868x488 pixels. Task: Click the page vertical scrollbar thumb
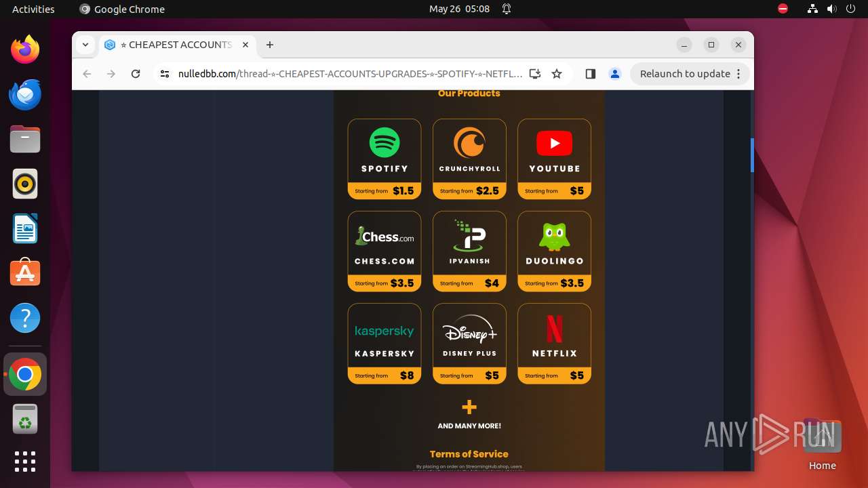[x=752, y=155]
